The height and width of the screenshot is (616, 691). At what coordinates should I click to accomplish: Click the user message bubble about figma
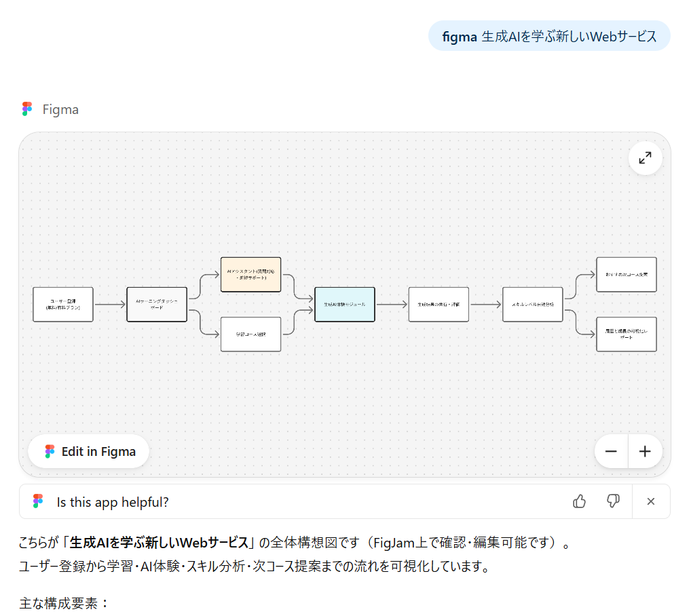(x=549, y=37)
